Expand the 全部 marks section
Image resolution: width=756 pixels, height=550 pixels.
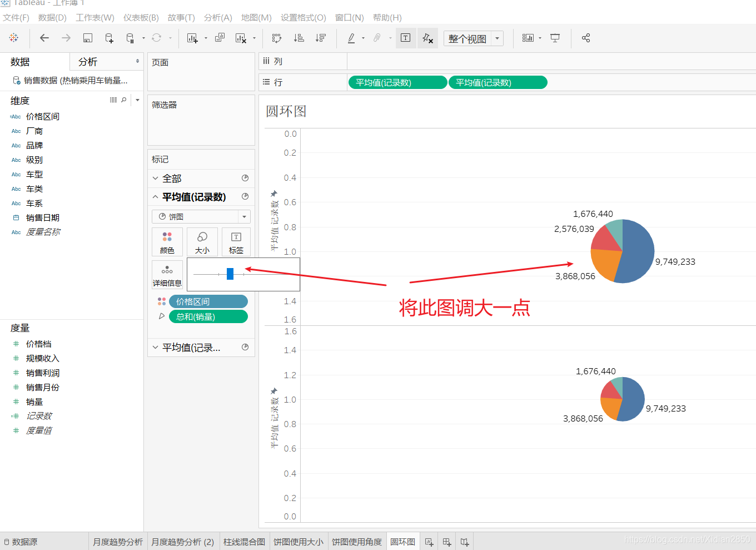pyautogui.click(x=156, y=178)
